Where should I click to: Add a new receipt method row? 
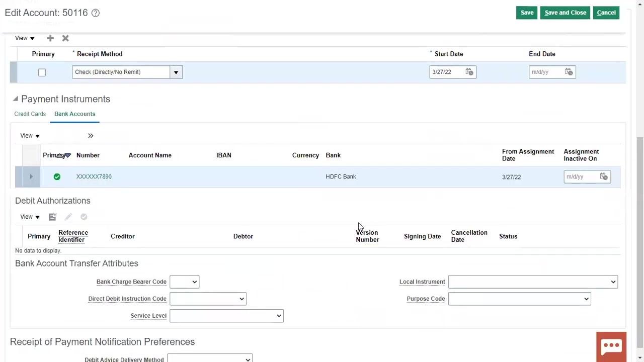(50, 38)
